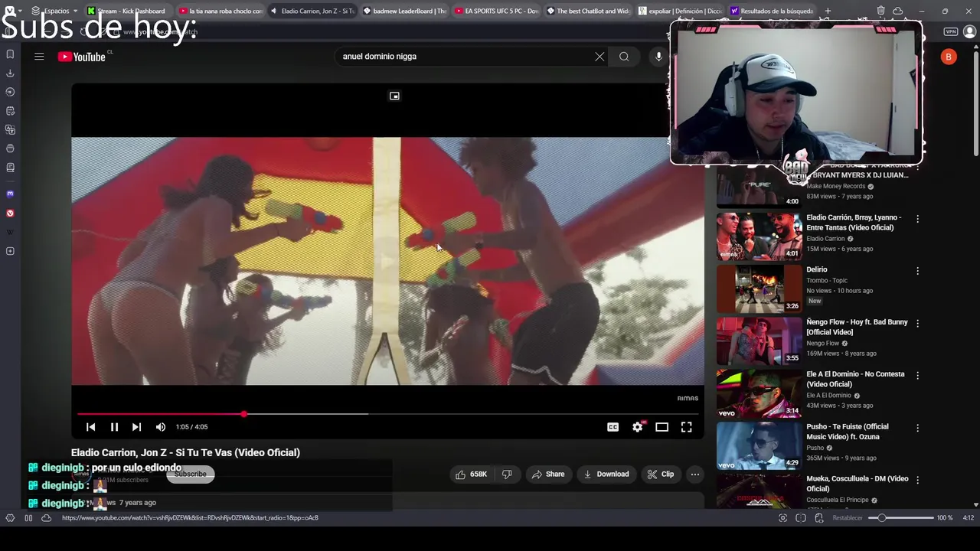
Task: Go to the YouTube home logo
Action: [82, 57]
